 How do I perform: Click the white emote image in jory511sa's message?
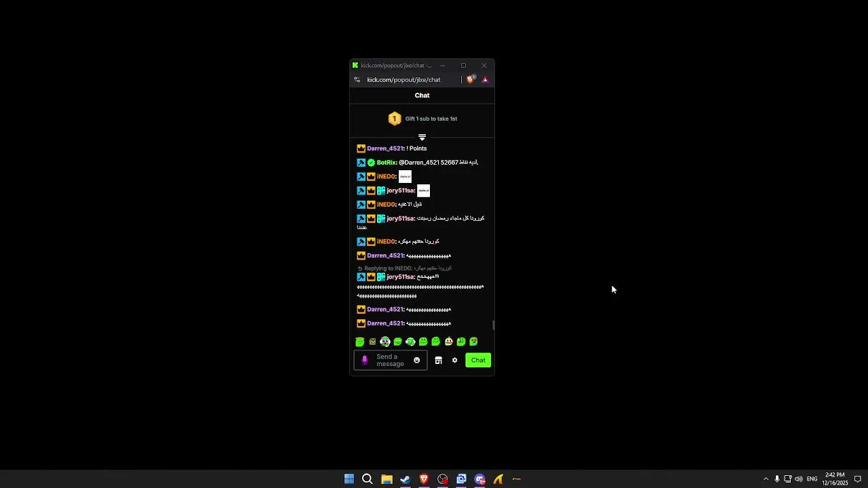(x=423, y=190)
